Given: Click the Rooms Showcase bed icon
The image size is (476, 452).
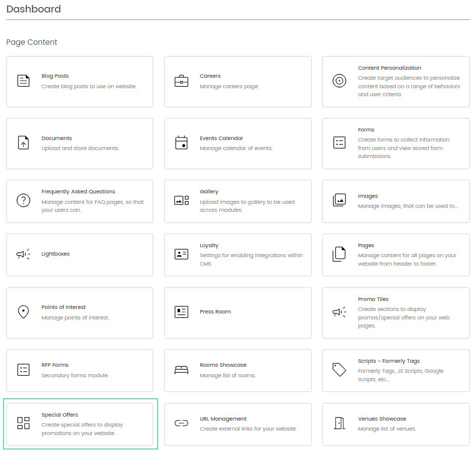Looking at the screenshot, I should coord(181,370).
